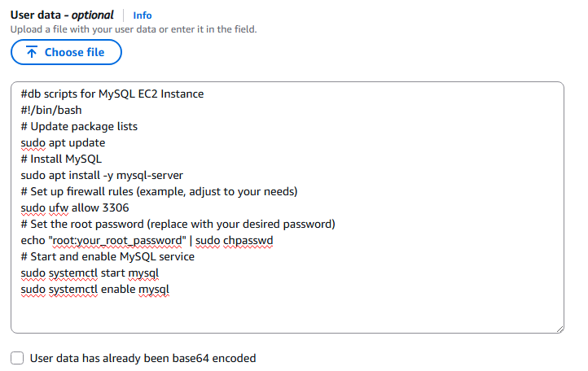This screenshot has height=371, width=588.
Task: Click the sudo apt install -y mysql-server line
Action: (x=102, y=176)
